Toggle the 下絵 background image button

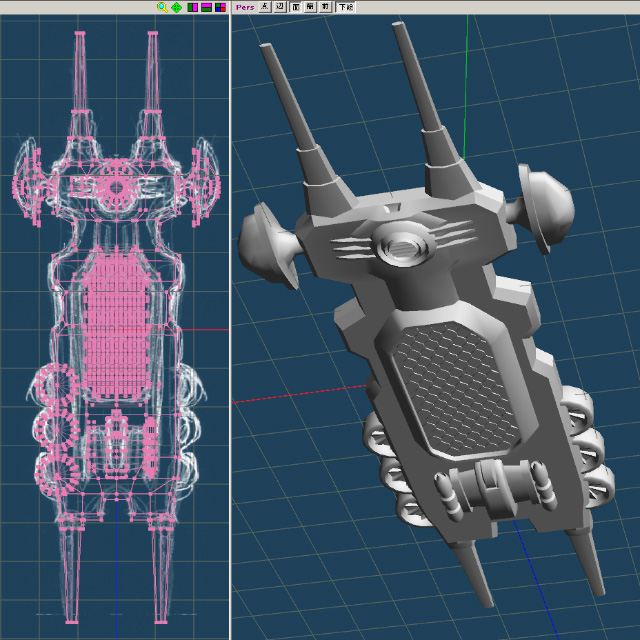click(346, 7)
